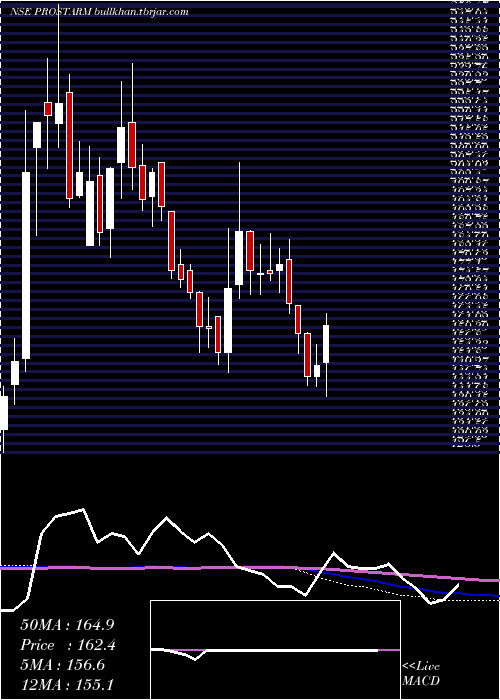This screenshot has height=700, width=500.
Task: Click inside the MACD inset chart box
Action: click(275, 650)
